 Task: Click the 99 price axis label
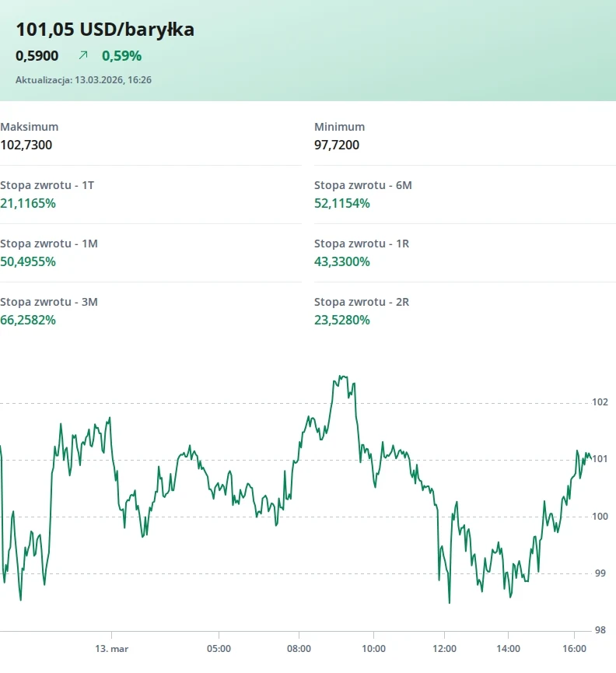pyautogui.click(x=600, y=573)
